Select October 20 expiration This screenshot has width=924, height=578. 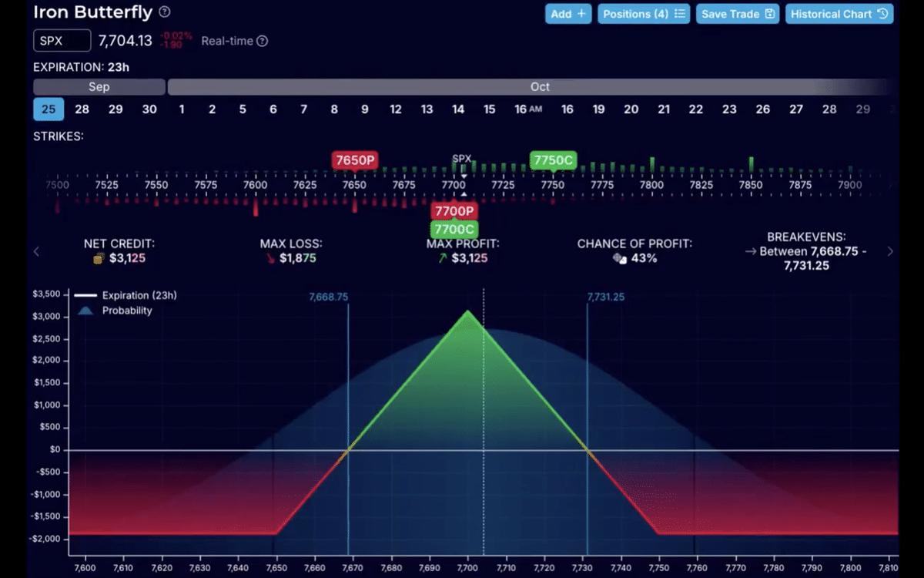tap(631, 109)
